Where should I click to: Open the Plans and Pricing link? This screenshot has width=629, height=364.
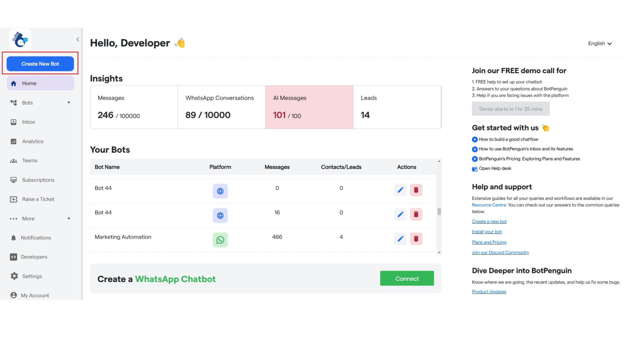click(489, 242)
